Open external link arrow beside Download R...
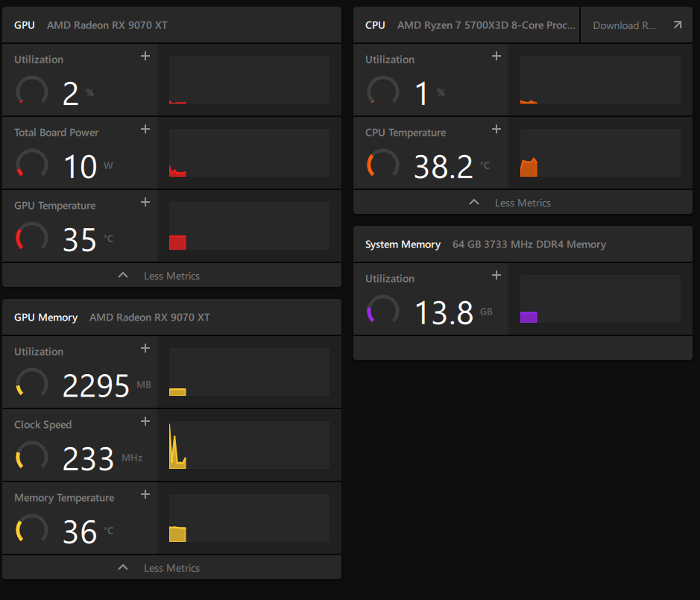This screenshot has height=600, width=700. click(x=678, y=25)
